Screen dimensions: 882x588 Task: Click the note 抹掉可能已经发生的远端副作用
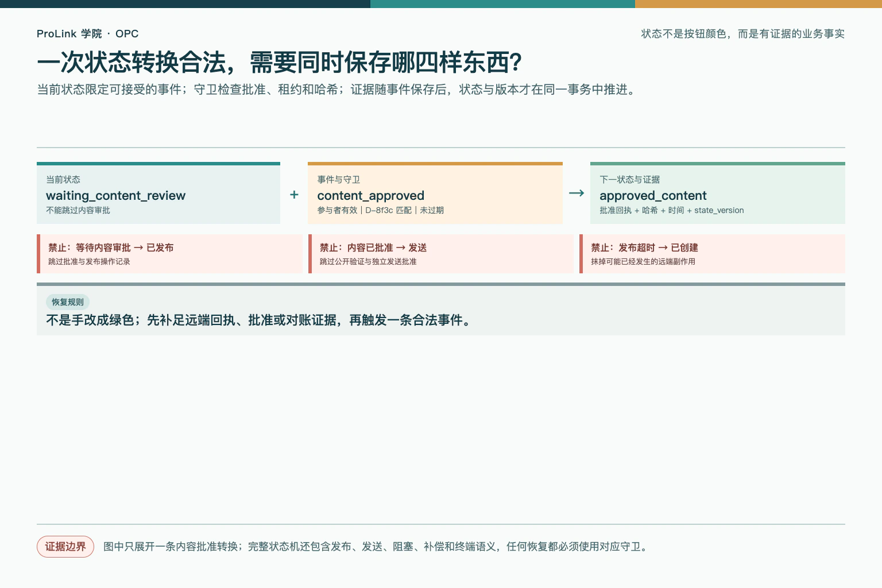coord(643,261)
